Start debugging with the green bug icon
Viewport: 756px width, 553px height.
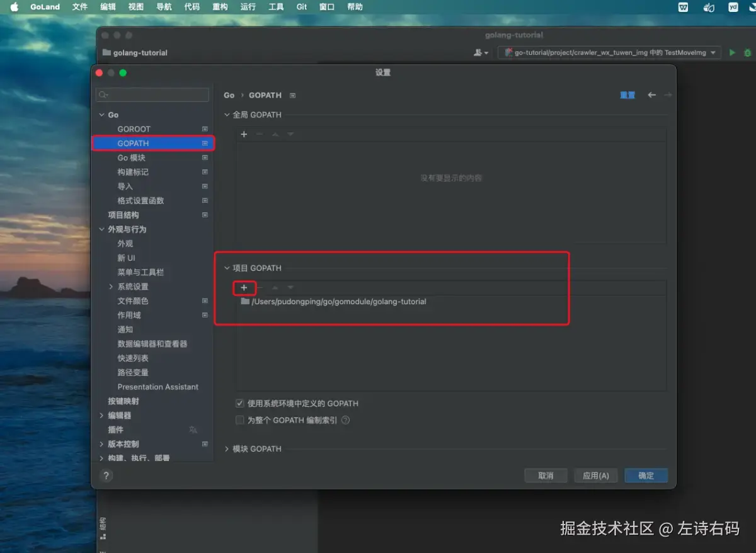748,53
